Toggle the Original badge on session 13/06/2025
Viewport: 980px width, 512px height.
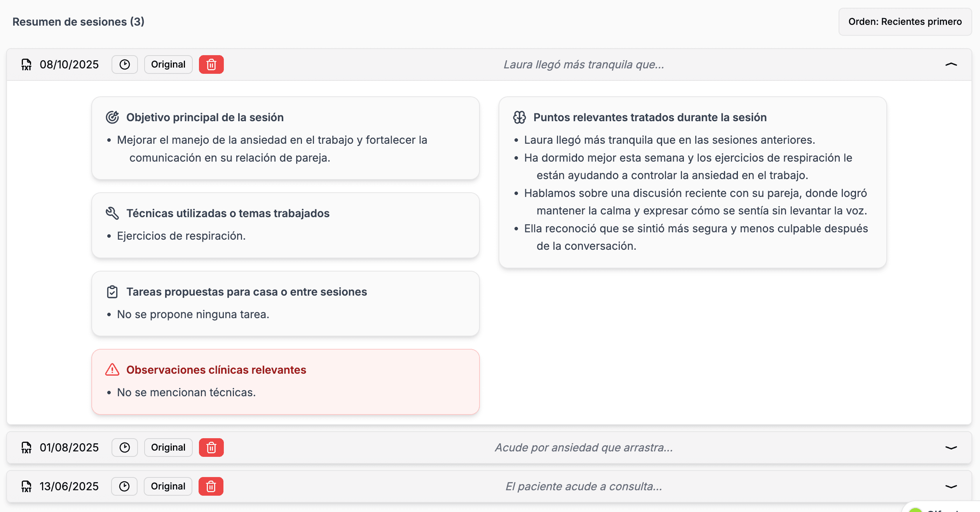[168, 486]
